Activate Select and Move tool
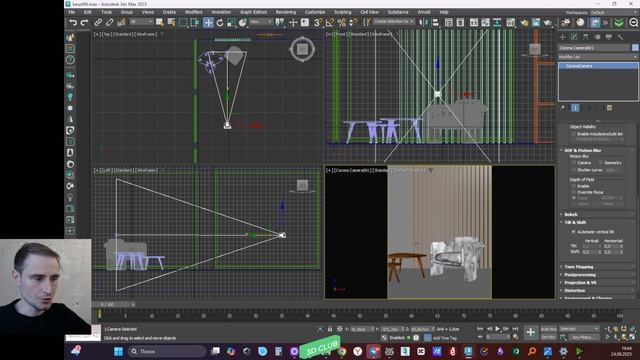The image size is (640, 360). pos(208,22)
